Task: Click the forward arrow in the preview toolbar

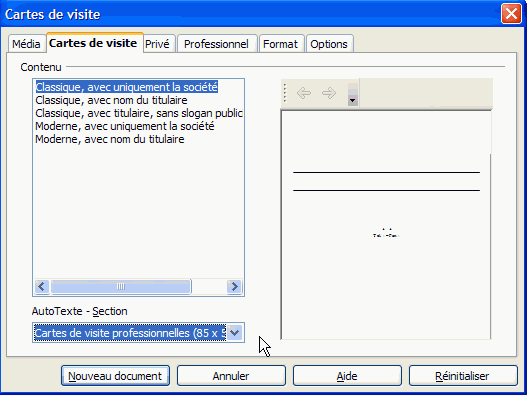Action: click(x=329, y=93)
